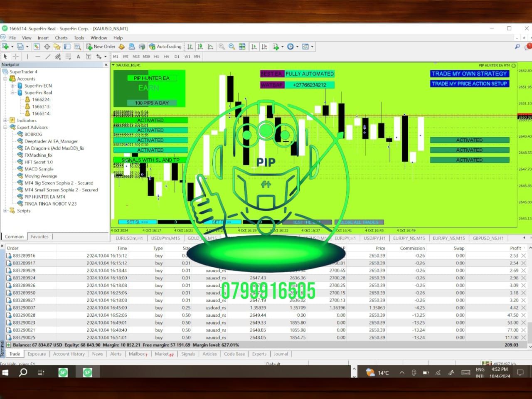
Task: Toggle the Terminal panel icon
Action: click(x=67, y=47)
